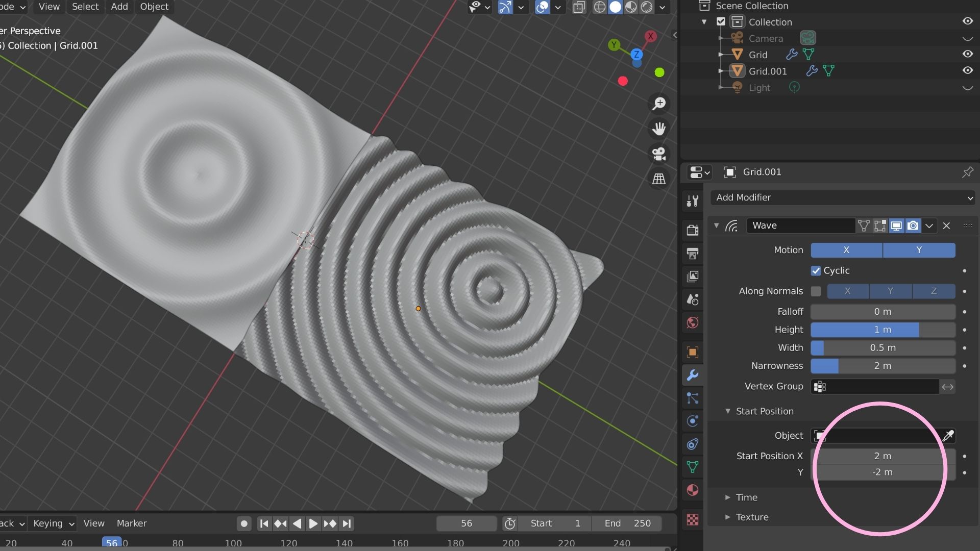Uncheck the Cyclic option in Wave modifier

pos(815,270)
